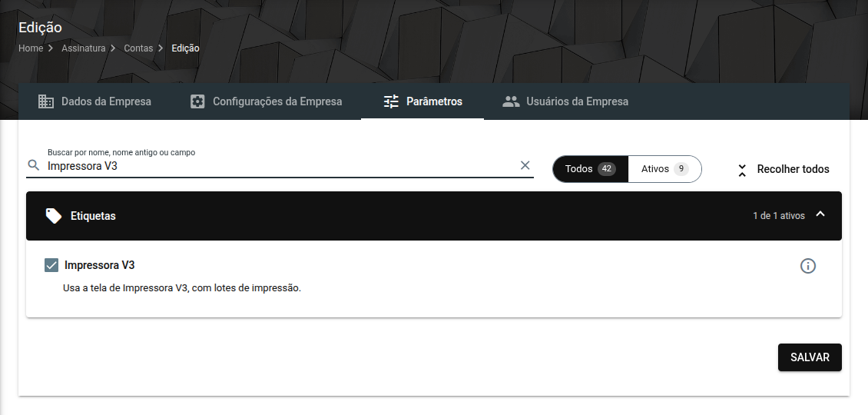This screenshot has height=415, width=868.
Task: Collapse all sections with Recolher todos
Action: pos(783,170)
